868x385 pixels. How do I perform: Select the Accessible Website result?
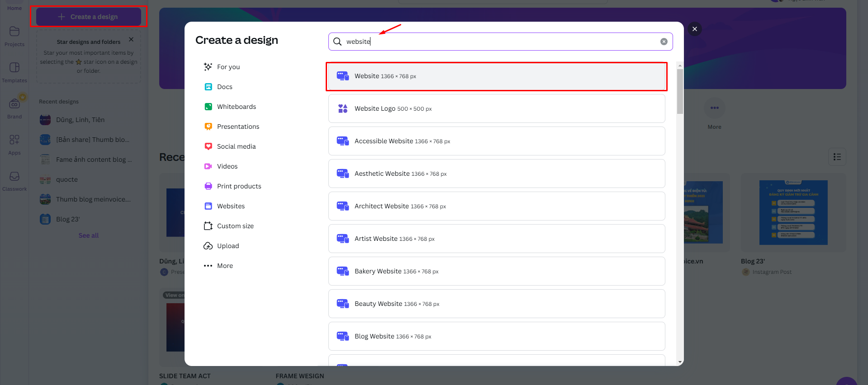click(x=497, y=141)
